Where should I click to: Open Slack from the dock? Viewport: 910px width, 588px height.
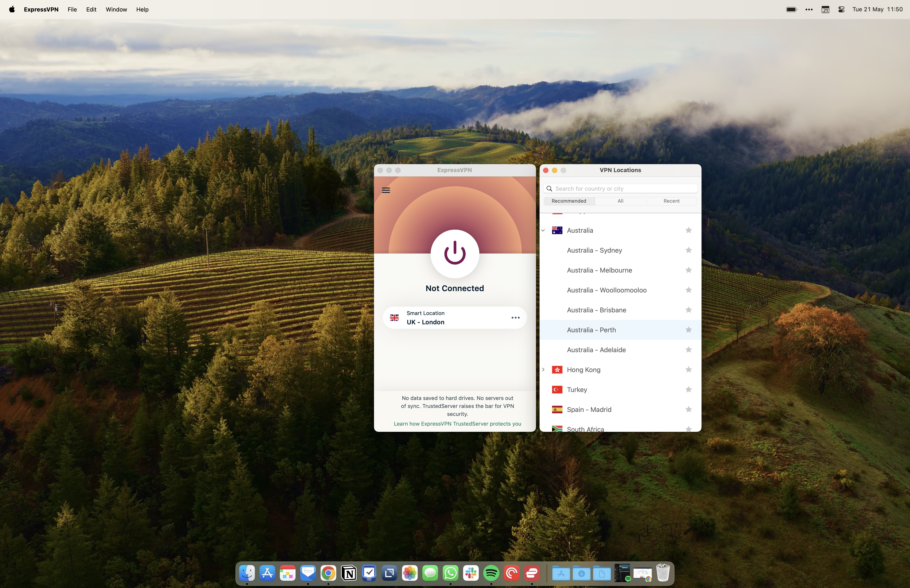(471, 573)
